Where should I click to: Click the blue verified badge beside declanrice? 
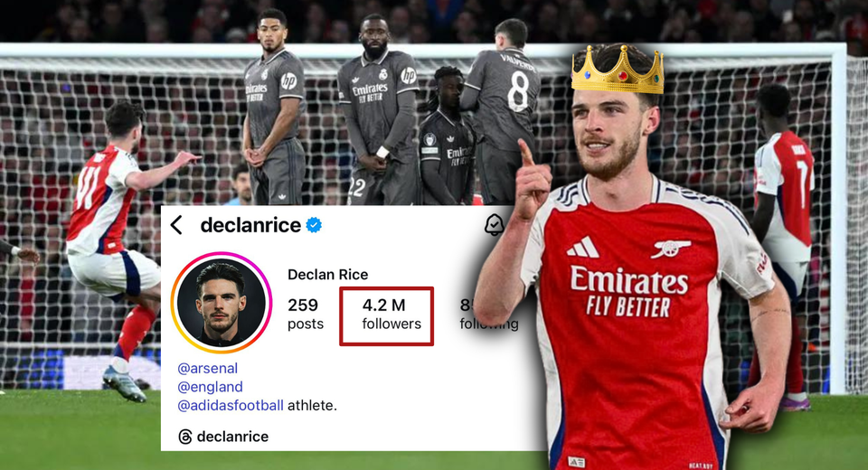(314, 225)
